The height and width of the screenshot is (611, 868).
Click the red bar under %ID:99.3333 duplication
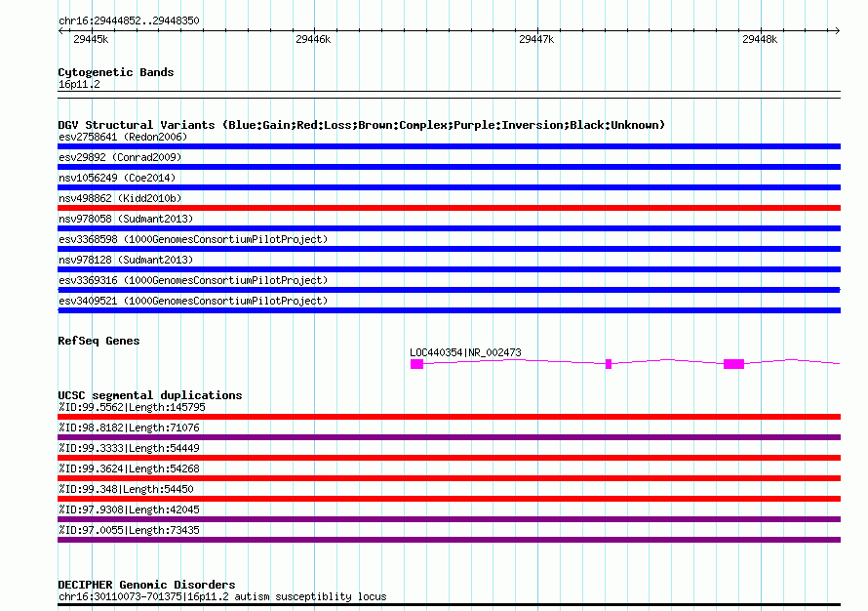click(x=449, y=458)
